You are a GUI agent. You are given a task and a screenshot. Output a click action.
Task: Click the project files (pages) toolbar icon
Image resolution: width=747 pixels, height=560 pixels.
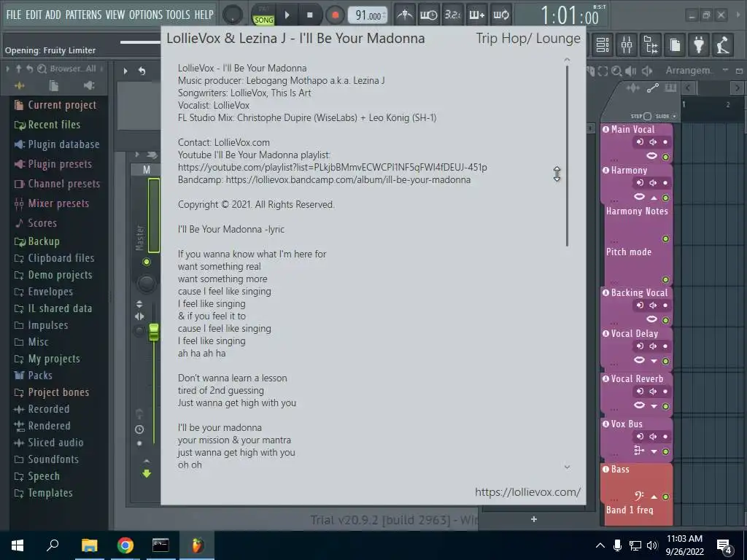pos(675,44)
